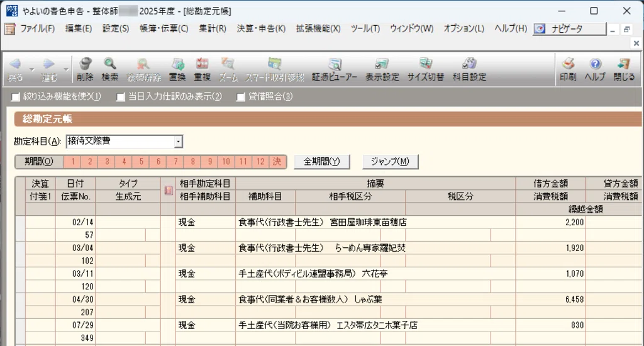The image size is (644, 346).
Task: Open the 拡張機能(X) menu
Action: tap(318, 29)
